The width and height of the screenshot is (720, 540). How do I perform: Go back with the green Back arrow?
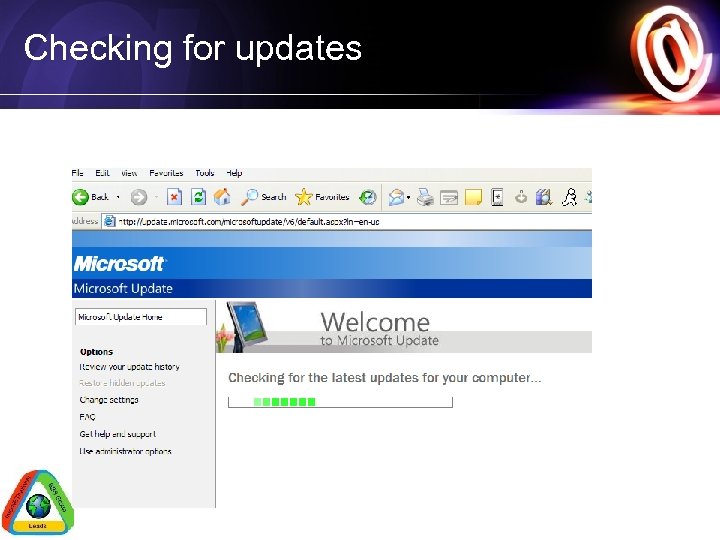pos(90,197)
